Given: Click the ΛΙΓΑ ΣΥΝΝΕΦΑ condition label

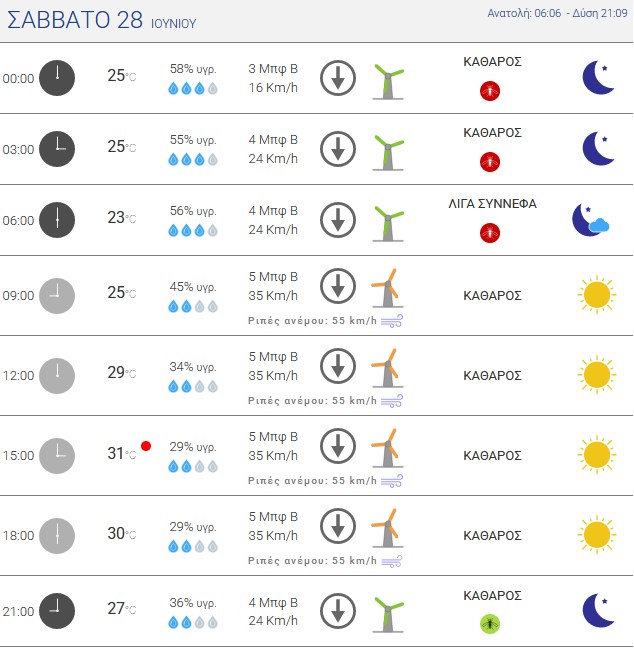Looking at the screenshot, I should coord(492,204).
